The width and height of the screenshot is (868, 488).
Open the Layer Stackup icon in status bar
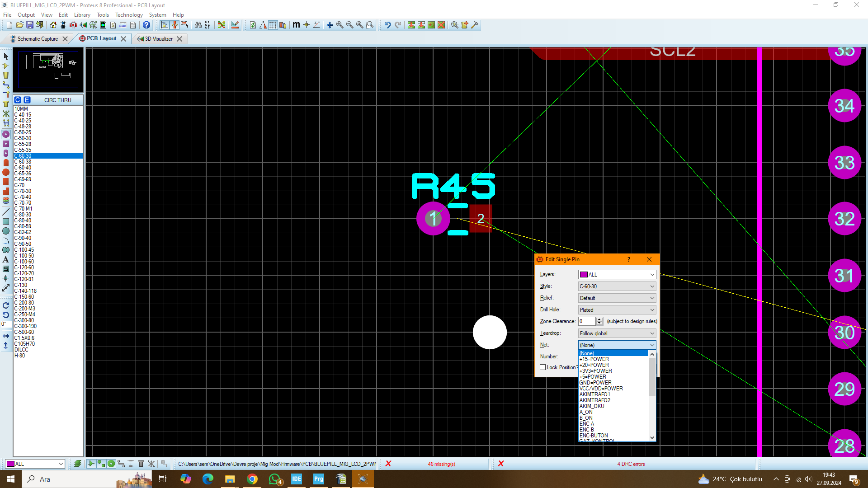78,464
